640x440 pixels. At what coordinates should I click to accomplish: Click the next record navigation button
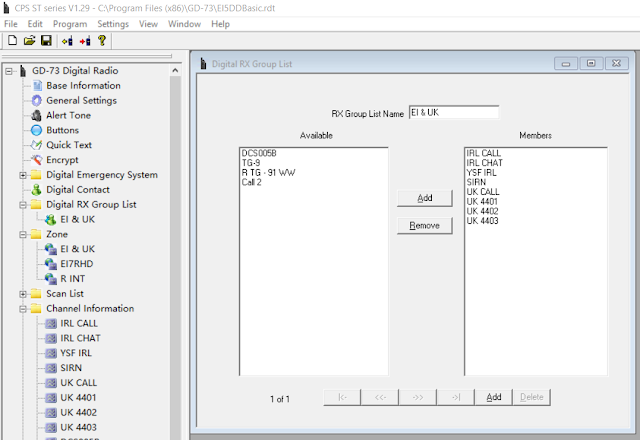pyautogui.click(x=418, y=397)
